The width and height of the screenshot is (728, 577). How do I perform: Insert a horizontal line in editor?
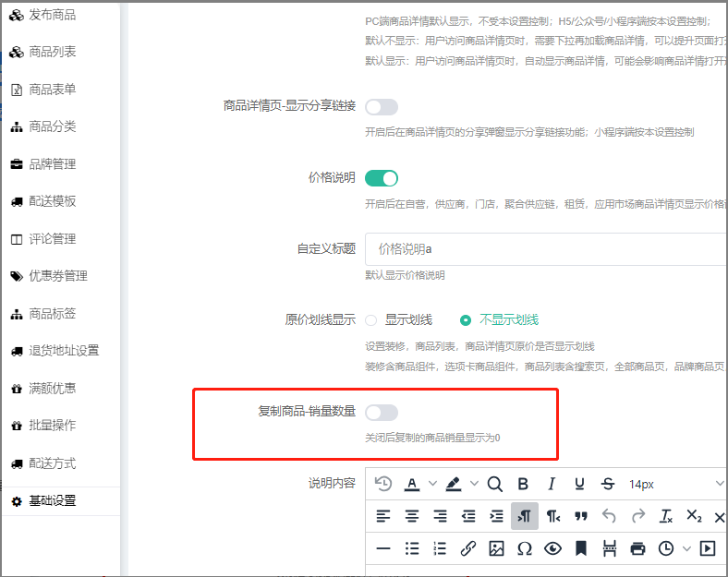click(383, 548)
